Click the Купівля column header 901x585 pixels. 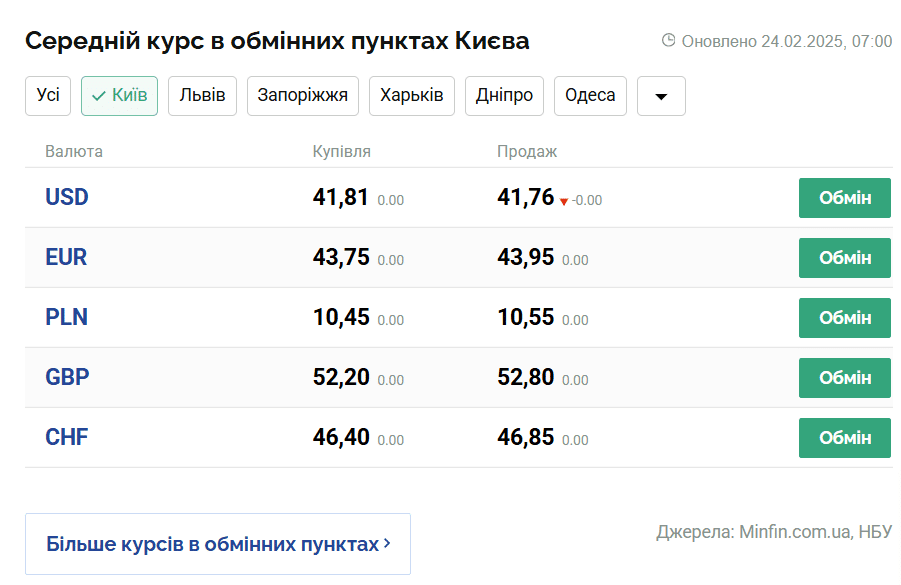click(341, 152)
